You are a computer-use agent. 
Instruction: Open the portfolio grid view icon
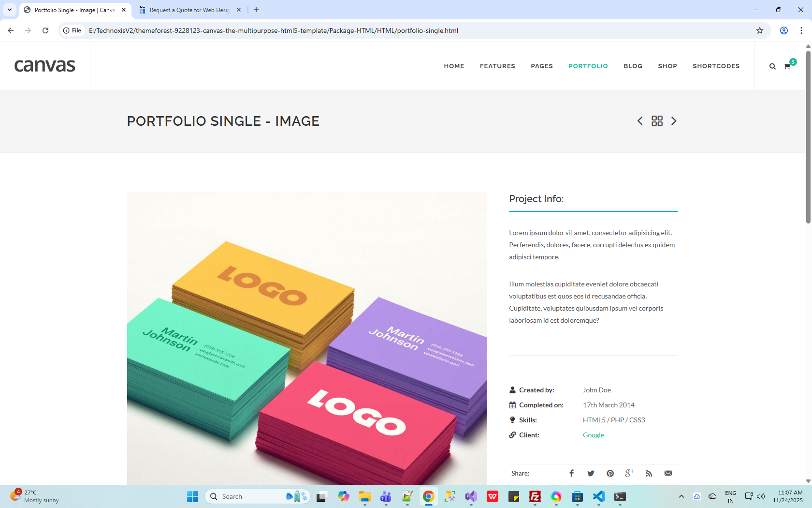tap(657, 121)
